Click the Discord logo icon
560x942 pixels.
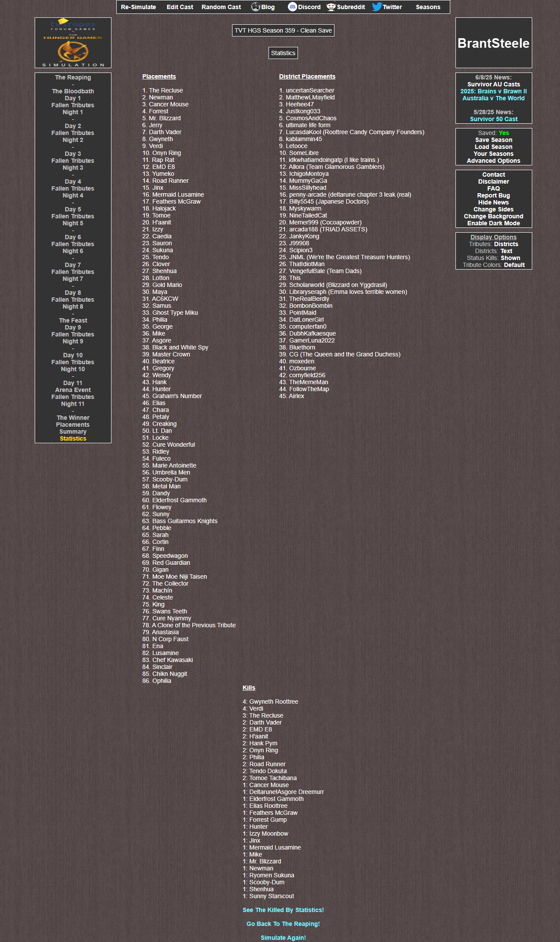(292, 7)
